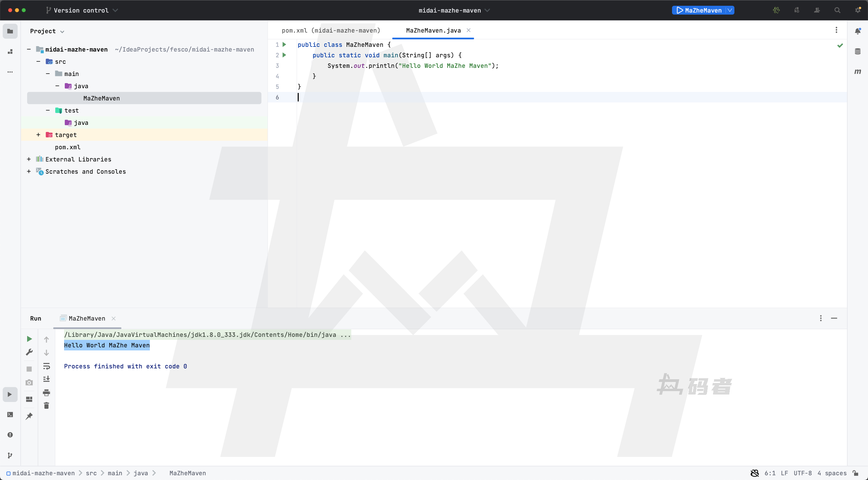The image size is (868, 480).
Task: Expand the target folder
Action: [x=38, y=135]
